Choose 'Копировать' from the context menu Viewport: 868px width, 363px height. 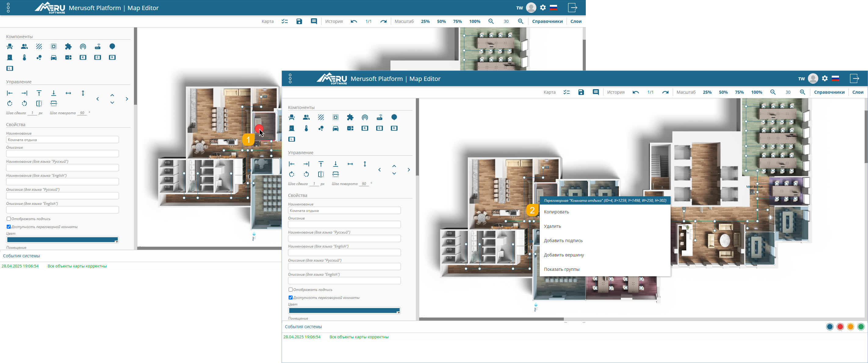(x=556, y=212)
